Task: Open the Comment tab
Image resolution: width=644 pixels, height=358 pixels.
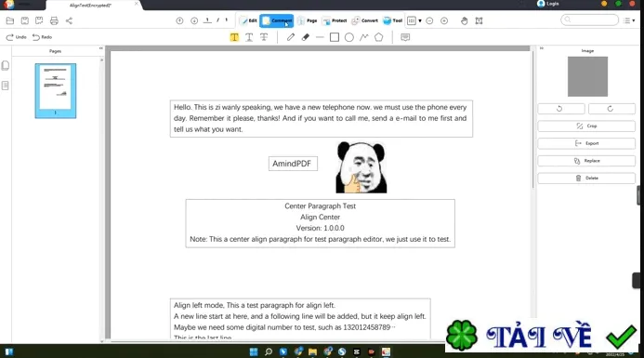Action: point(276,20)
